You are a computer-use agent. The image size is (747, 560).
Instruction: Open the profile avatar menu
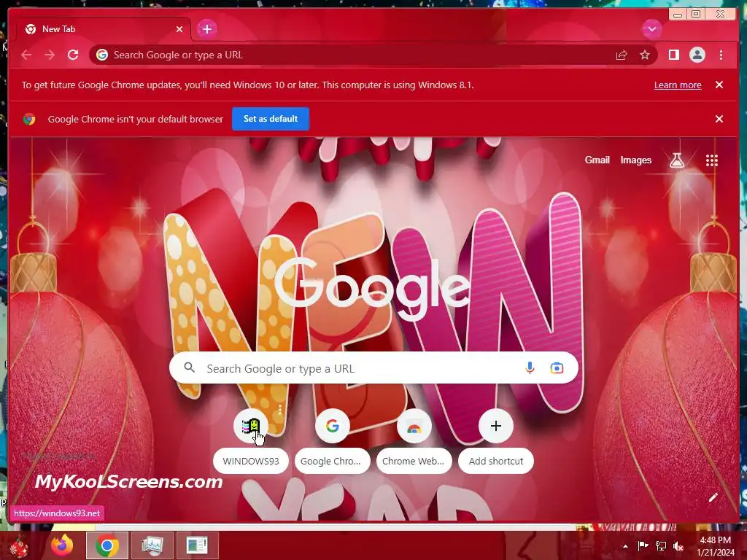pos(697,55)
